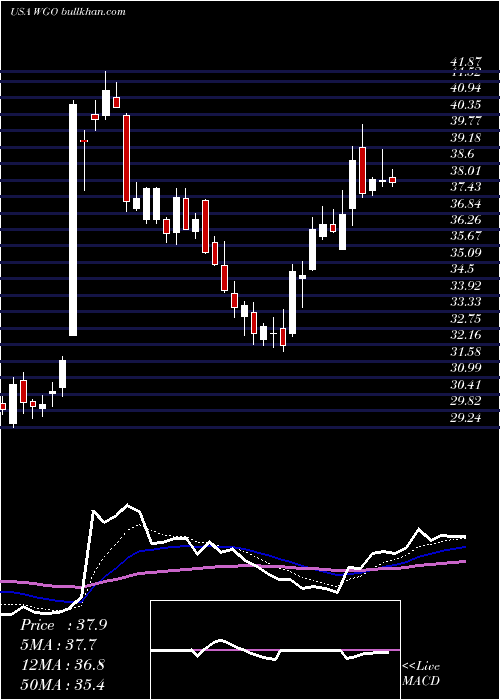Click the 32.16 price axis label
The image size is (500, 700).
(x=466, y=335)
